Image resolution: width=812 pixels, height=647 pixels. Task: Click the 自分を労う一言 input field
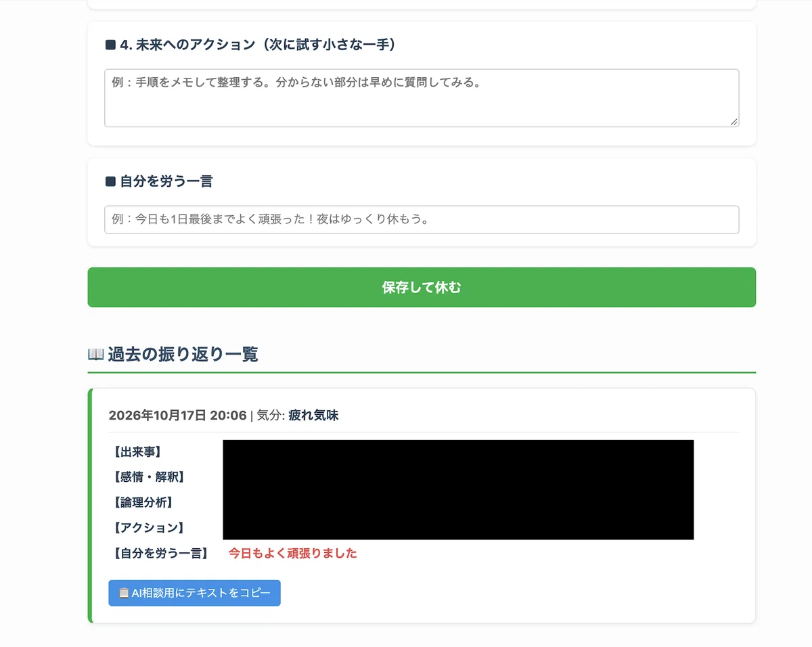pyautogui.click(x=422, y=220)
